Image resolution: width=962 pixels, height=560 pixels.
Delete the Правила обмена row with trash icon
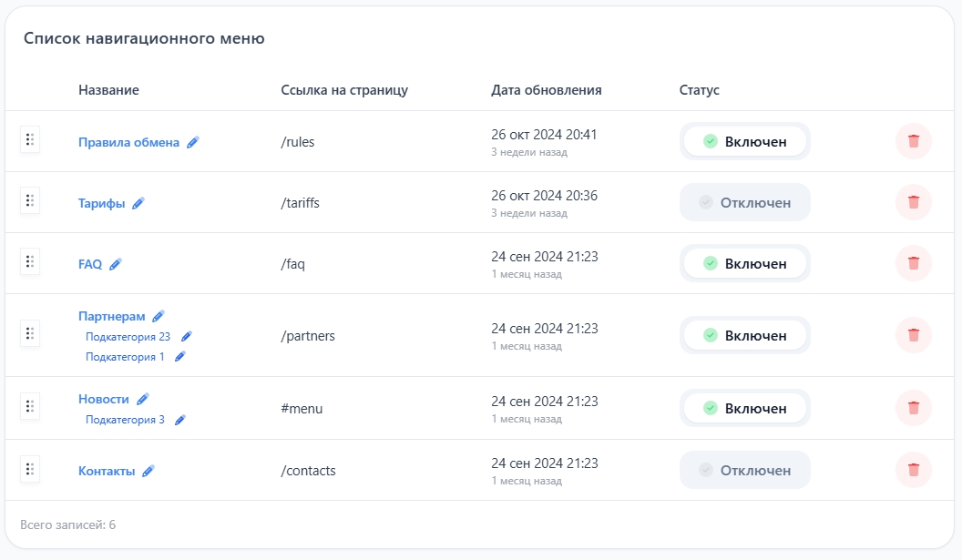point(914,141)
